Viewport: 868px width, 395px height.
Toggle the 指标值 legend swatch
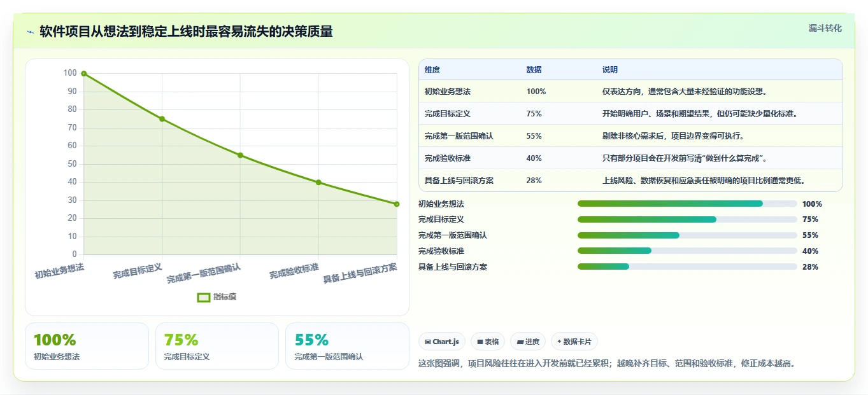click(204, 297)
